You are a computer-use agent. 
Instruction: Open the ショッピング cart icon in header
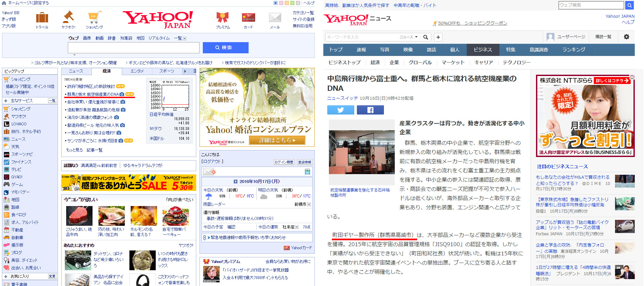coord(94,17)
